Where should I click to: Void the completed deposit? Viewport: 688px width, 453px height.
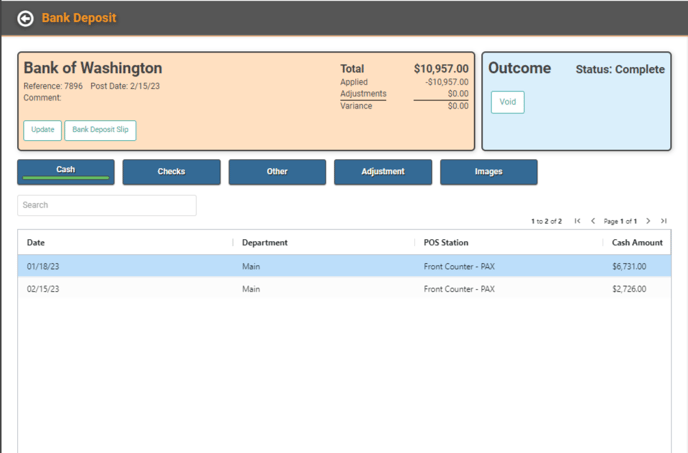[507, 102]
